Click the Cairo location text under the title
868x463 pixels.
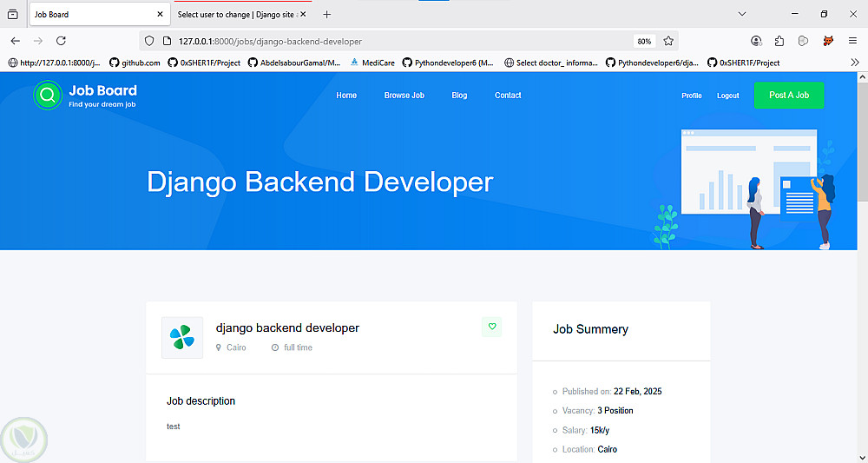[x=236, y=347]
